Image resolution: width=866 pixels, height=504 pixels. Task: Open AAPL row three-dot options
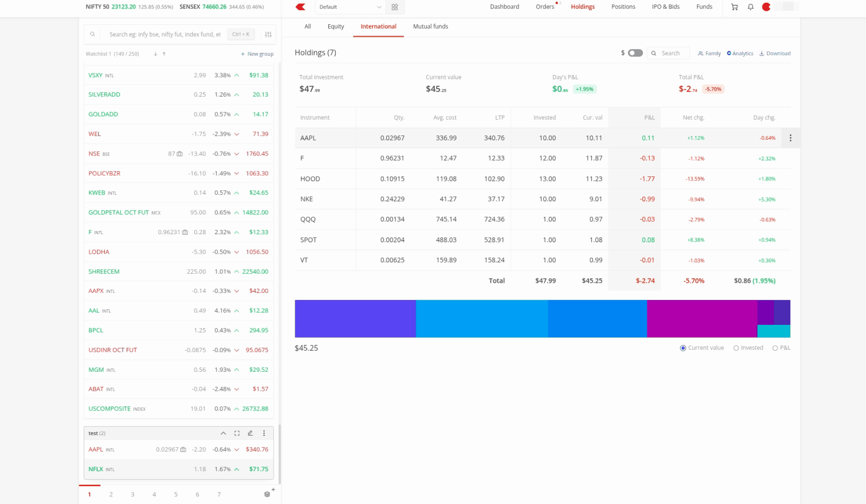click(790, 138)
